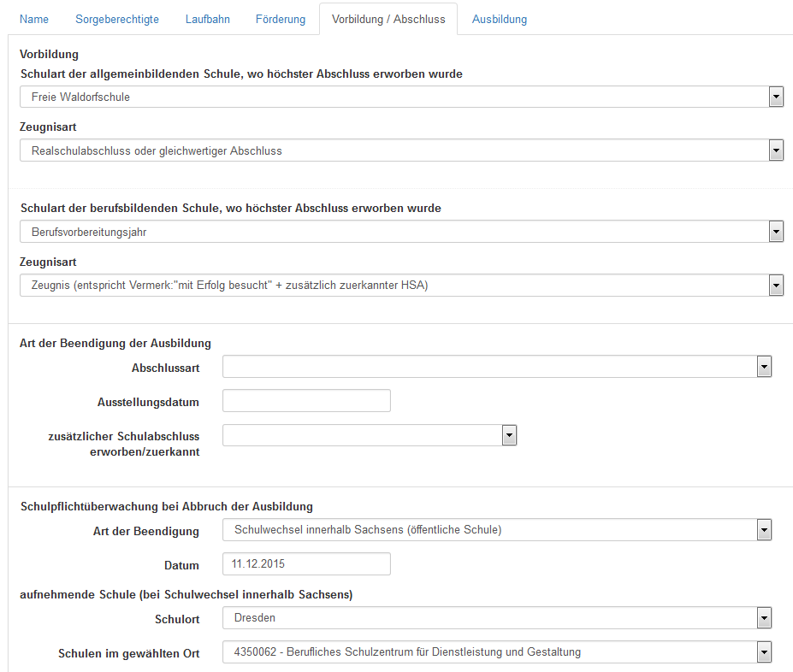Open the Schulen im gewählten Ort dropdown
Viewport: 793px width, 672px height.
tap(489, 652)
